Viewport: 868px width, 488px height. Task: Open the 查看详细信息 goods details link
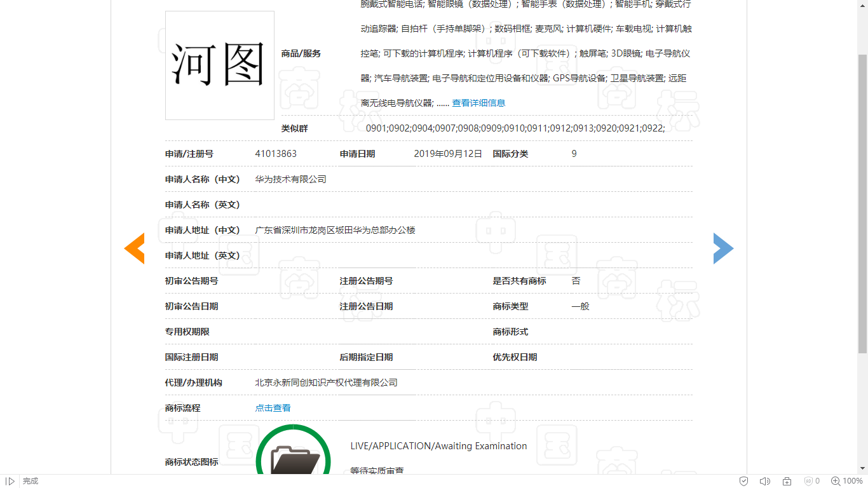click(478, 103)
